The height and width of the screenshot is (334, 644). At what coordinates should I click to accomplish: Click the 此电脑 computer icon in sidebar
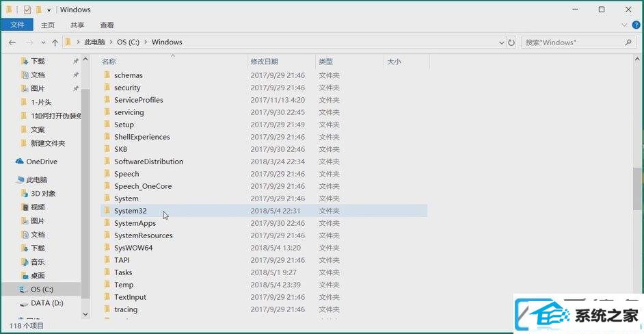[20, 180]
